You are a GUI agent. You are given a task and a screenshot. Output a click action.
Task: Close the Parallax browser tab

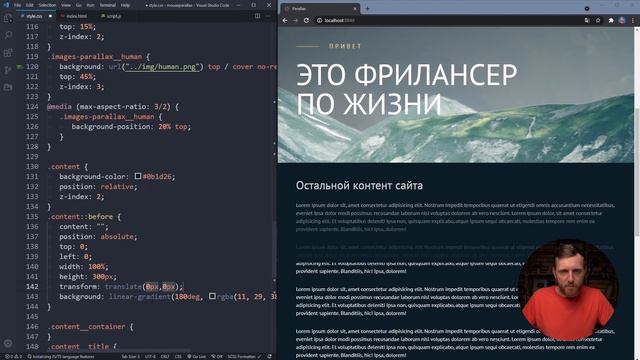point(355,9)
